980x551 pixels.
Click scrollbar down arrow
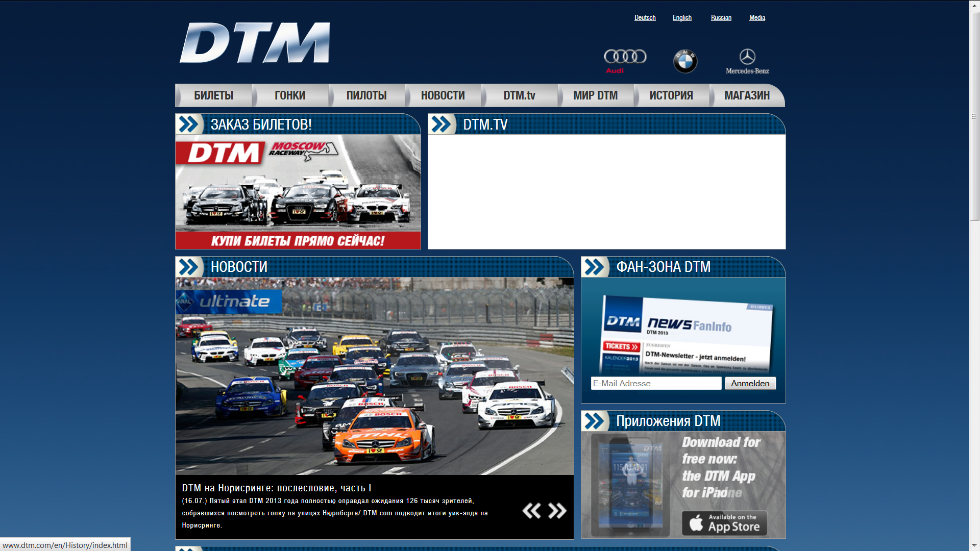point(974,546)
